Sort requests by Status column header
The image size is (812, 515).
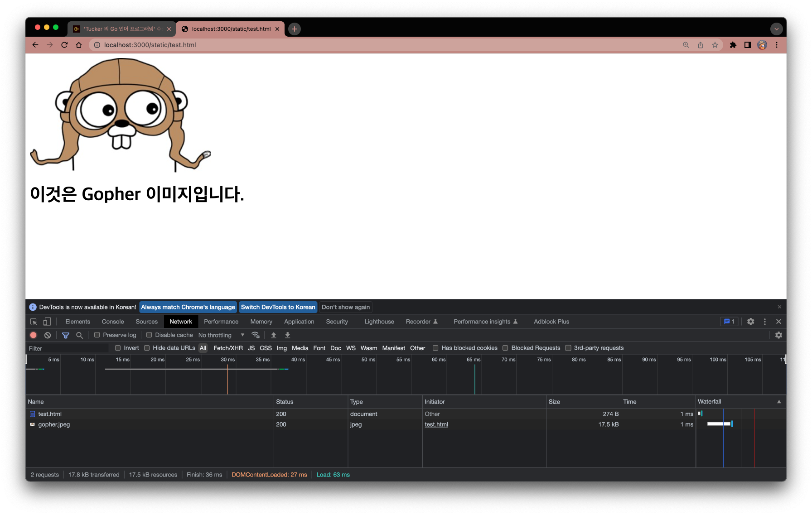(310, 402)
